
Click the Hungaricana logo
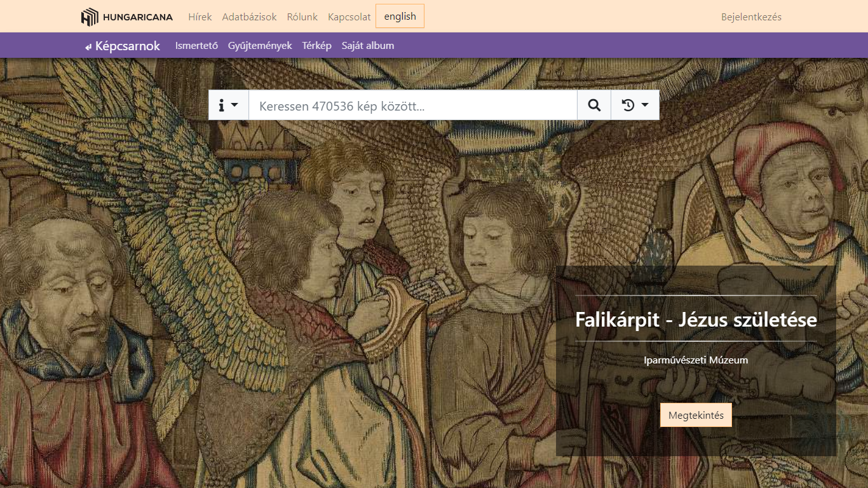pyautogui.click(x=127, y=17)
